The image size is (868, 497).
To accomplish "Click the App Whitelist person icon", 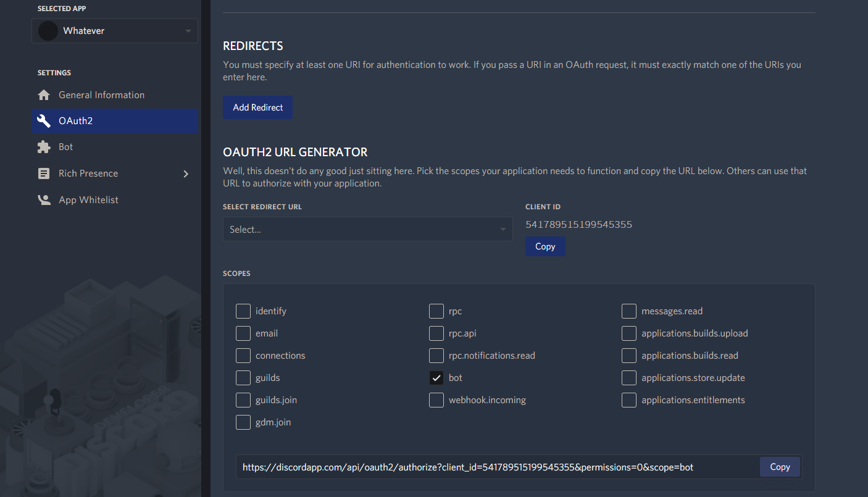I will [x=44, y=200].
